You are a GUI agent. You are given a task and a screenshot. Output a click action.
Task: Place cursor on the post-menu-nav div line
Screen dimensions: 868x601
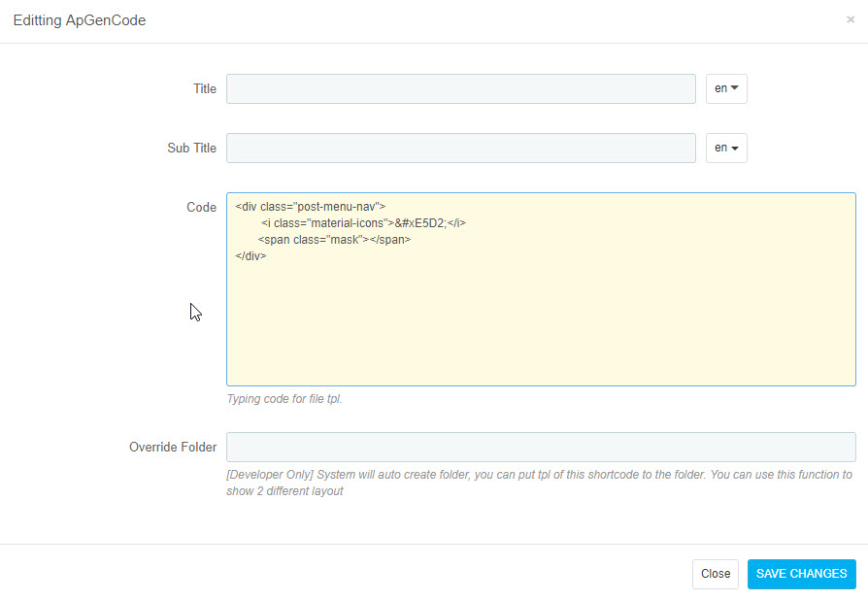(x=310, y=207)
